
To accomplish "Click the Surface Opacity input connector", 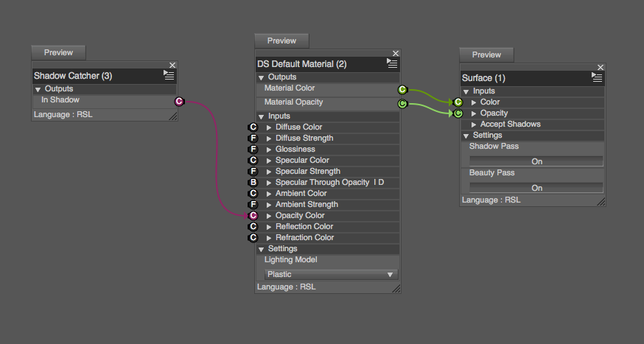I will pyautogui.click(x=458, y=113).
